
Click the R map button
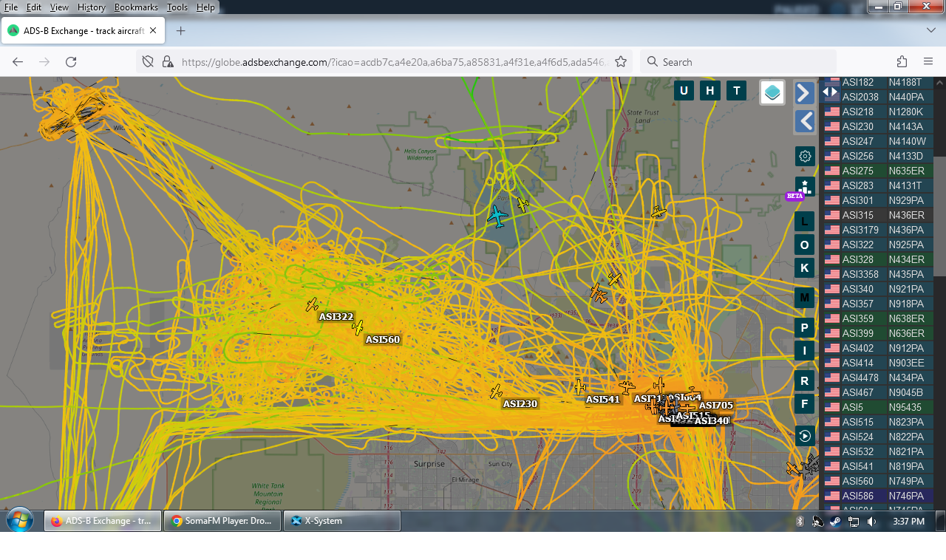coord(805,380)
